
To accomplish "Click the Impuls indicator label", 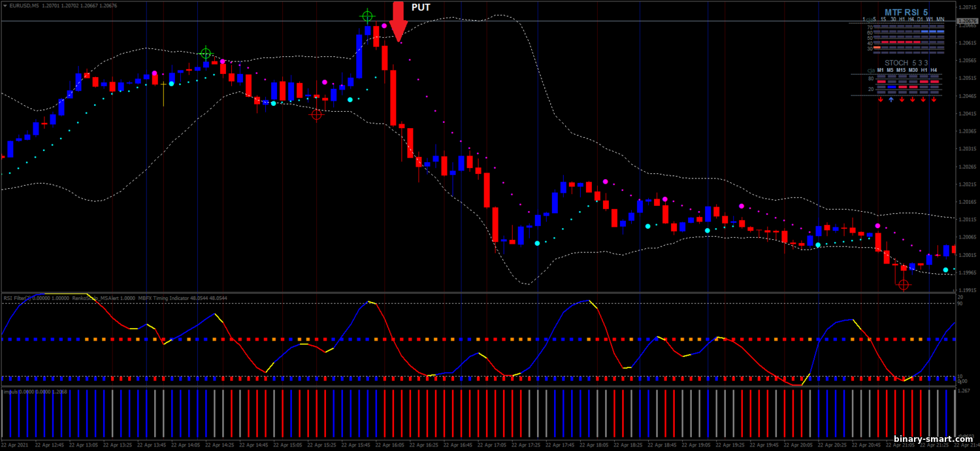I will 11,392.
